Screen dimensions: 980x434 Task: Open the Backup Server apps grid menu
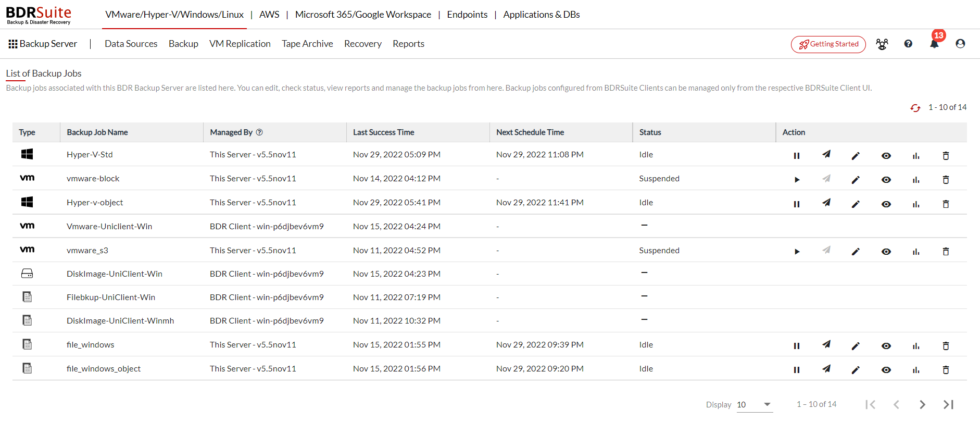click(x=13, y=44)
